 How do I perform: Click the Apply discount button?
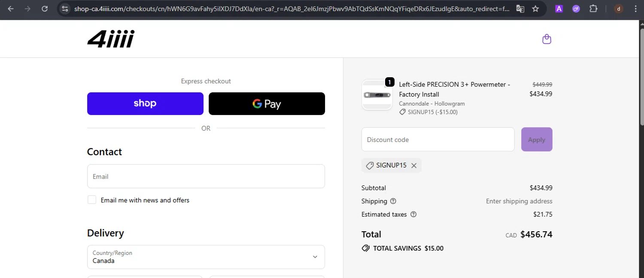coord(537,139)
